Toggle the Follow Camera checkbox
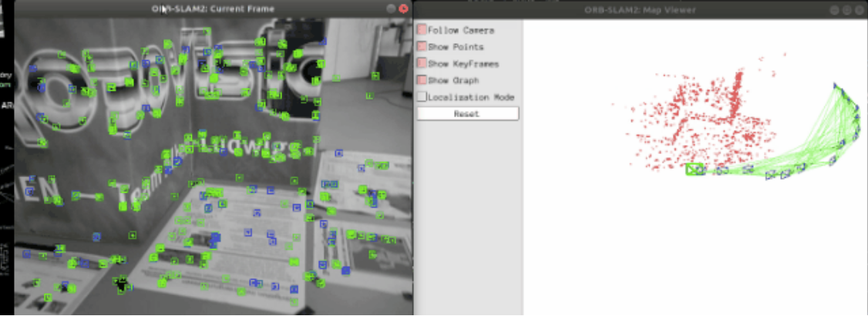The image size is (868, 316). pyautogui.click(x=422, y=30)
